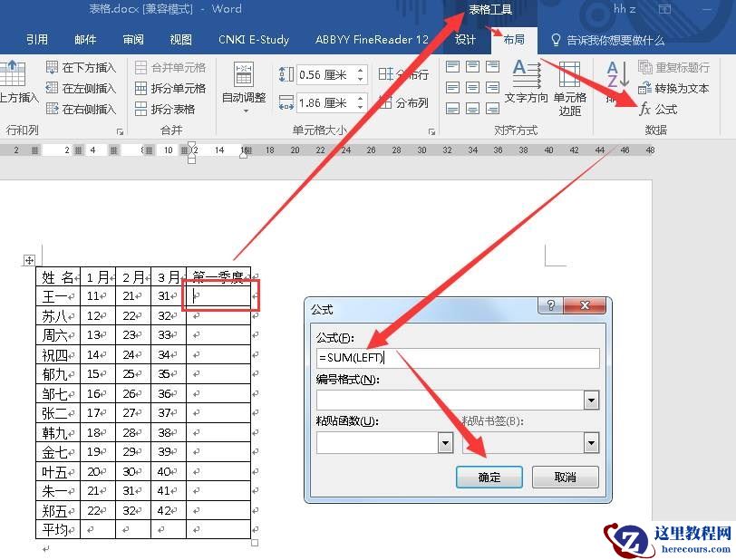
Task: Click 取消 button in formula dialog
Action: point(566,477)
